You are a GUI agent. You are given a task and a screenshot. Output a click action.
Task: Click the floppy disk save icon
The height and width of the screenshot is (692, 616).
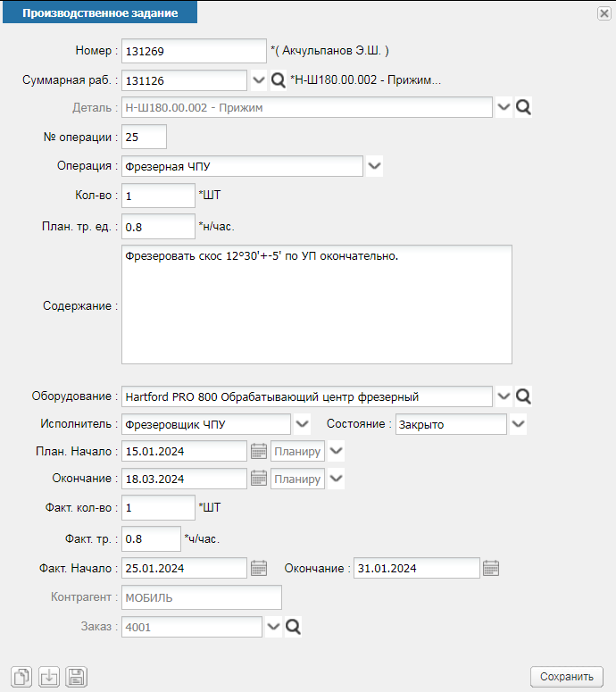click(x=76, y=677)
